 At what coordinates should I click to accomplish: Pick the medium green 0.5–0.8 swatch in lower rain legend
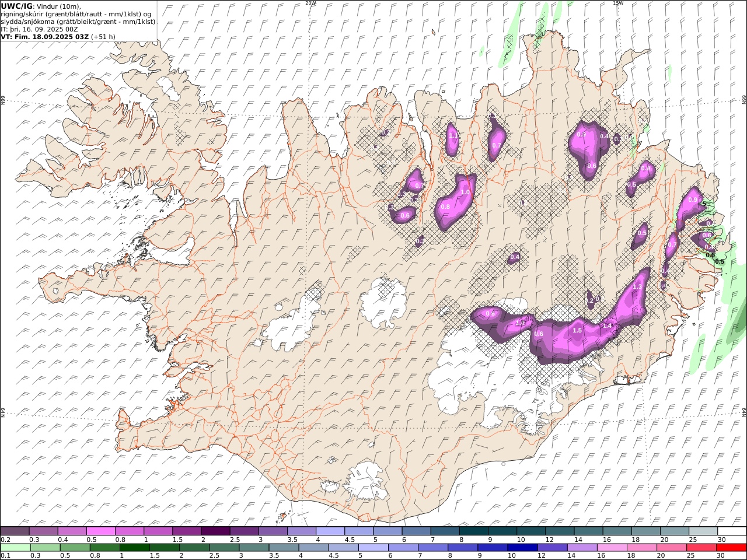[x=75, y=547]
